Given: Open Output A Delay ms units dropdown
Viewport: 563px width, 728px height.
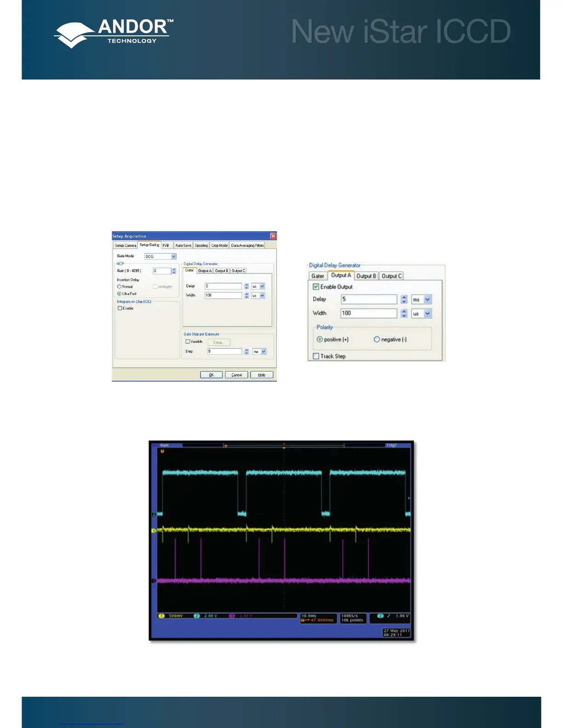Looking at the screenshot, I should pos(428,300).
